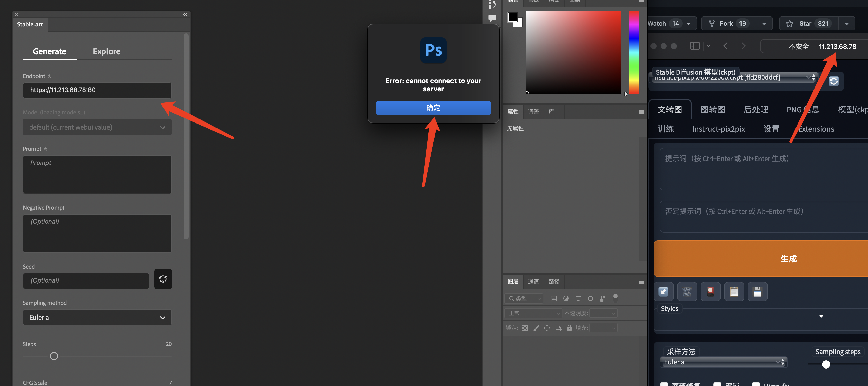
Task: Open the Styles dropdown arrow
Action: coord(821,316)
